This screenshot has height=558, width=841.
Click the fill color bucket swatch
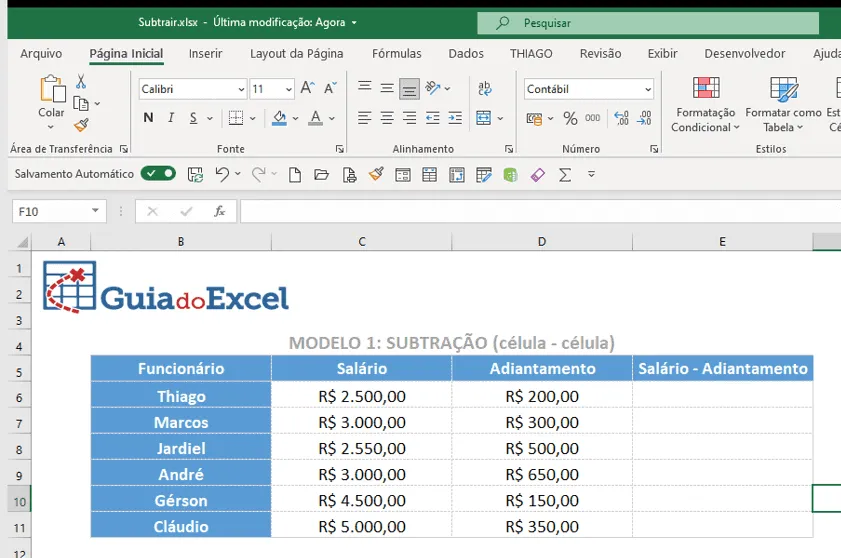click(x=279, y=118)
